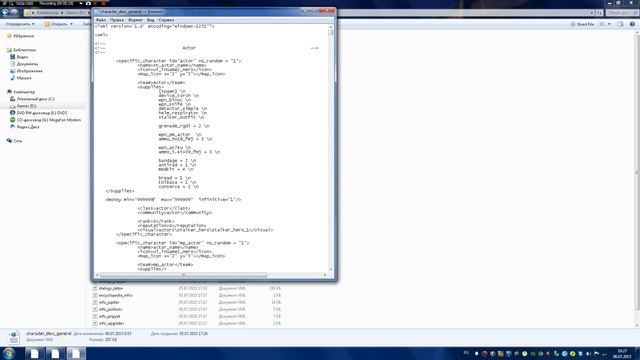
Task: Open the Музыка library
Action: point(24,78)
